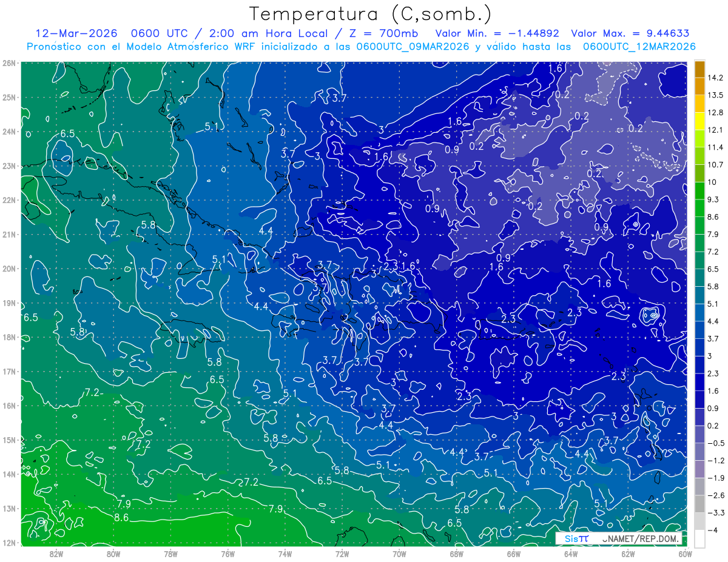The image size is (728, 562).
Task: Click the legend value "-0.5"
Action: coord(715,443)
